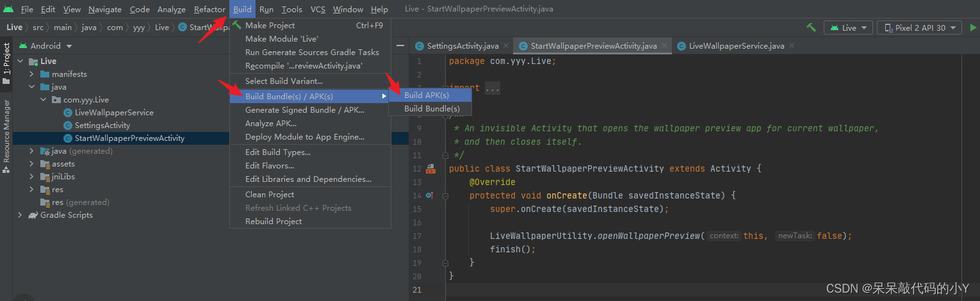
Task: Close the LiveWallpaperService.java tab
Action: 792,46
